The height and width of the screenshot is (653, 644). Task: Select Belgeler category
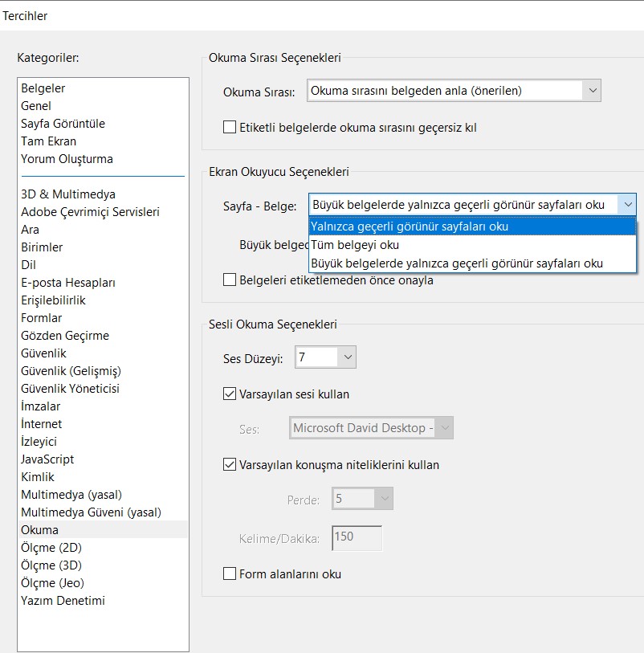(x=43, y=88)
